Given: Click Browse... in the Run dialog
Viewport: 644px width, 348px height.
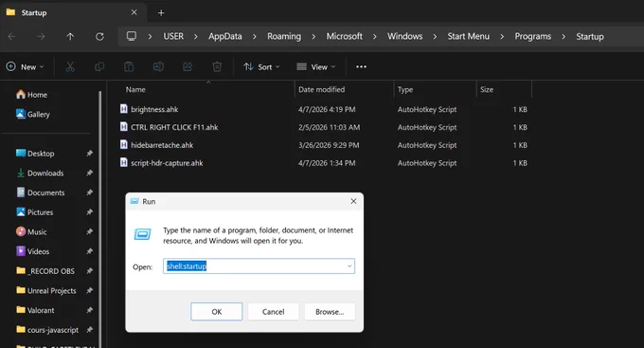Looking at the screenshot, I should coord(330,312).
